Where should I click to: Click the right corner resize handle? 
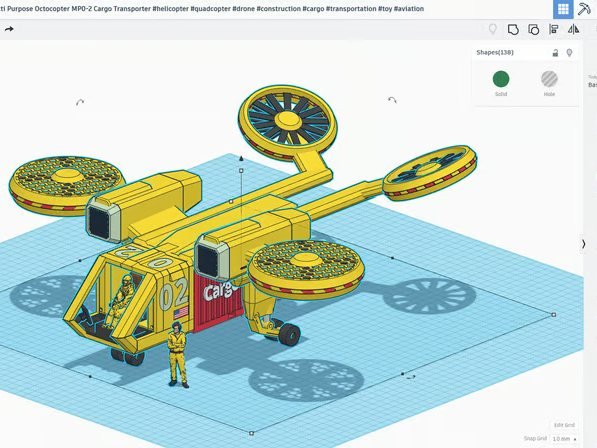(554, 315)
